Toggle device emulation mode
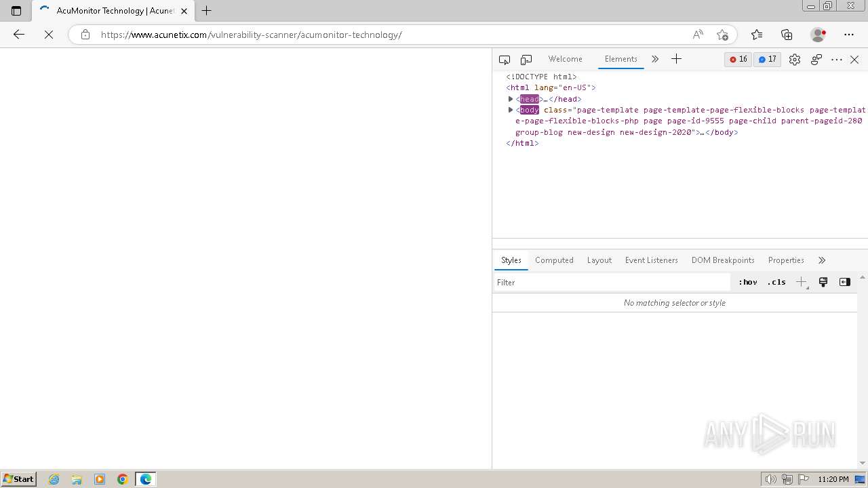The height and width of the screenshot is (488, 868). pos(526,60)
